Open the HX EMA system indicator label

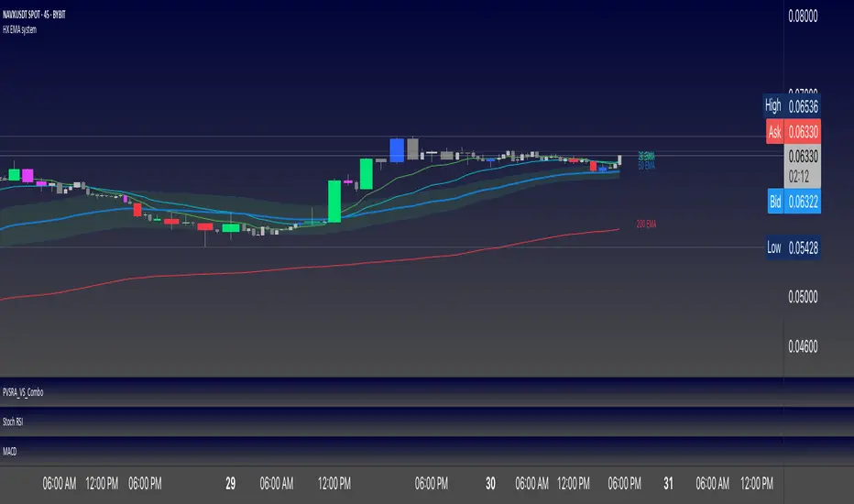[19, 30]
